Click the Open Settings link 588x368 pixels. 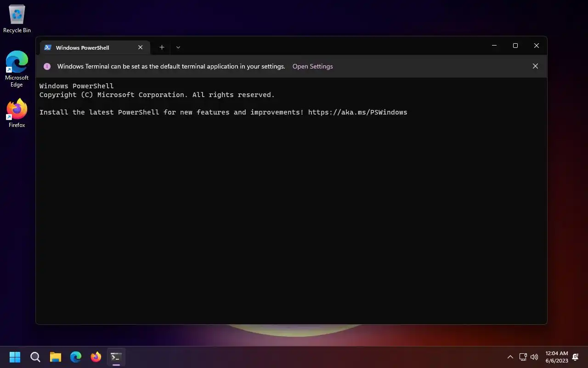pyautogui.click(x=312, y=66)
